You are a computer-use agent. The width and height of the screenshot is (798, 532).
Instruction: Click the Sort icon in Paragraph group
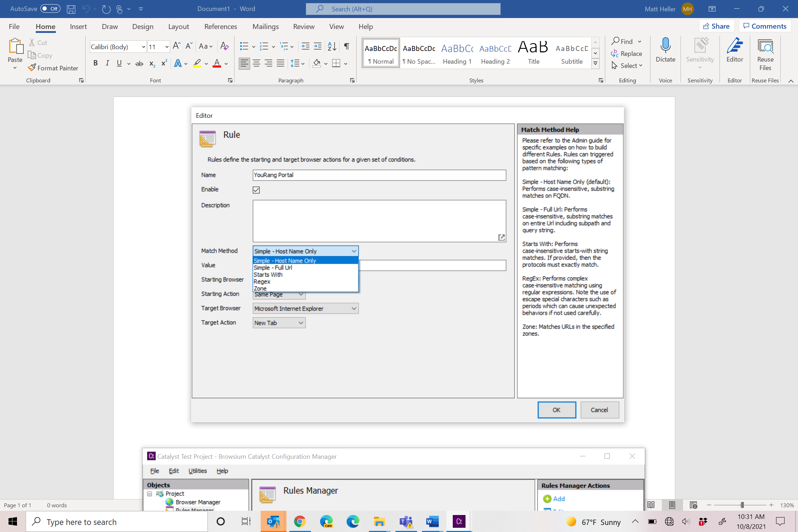332,46
